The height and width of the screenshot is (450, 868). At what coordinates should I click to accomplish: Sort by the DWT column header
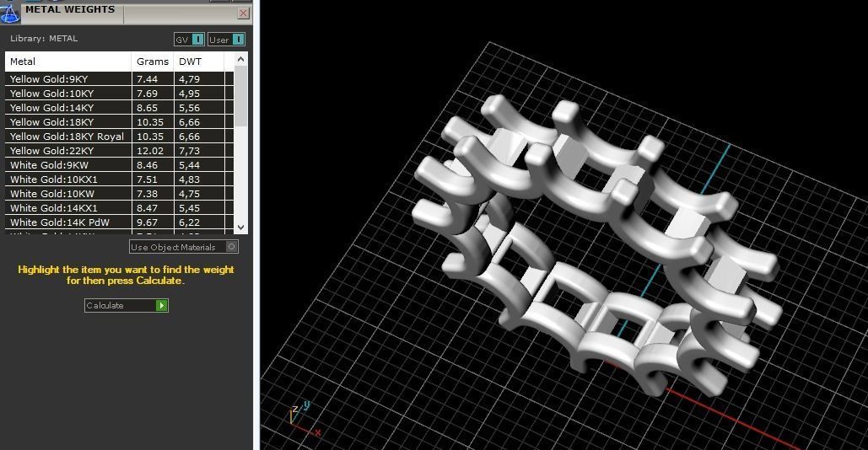199,62
